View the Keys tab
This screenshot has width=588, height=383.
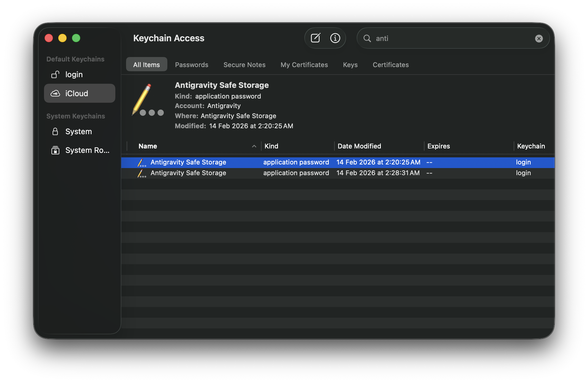(x=350, y=64)
